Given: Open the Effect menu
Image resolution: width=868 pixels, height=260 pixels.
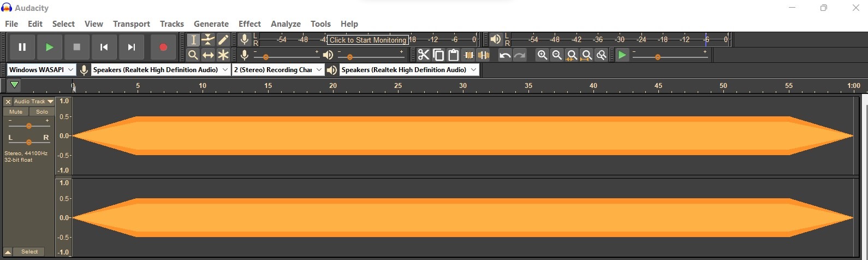Looking at the screenshot, I should (x=249, y=23).
